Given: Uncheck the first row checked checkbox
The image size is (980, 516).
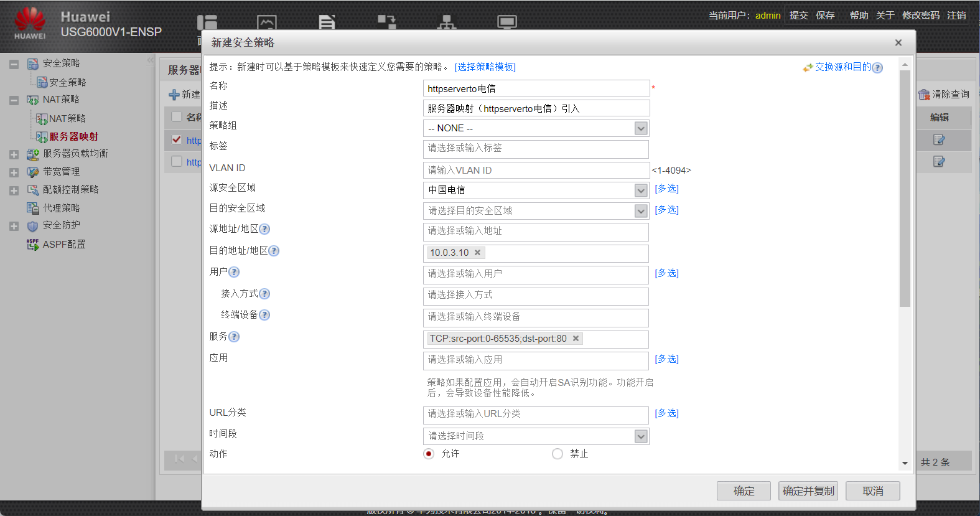Looking at the screenshot, I should coord(177,139).
